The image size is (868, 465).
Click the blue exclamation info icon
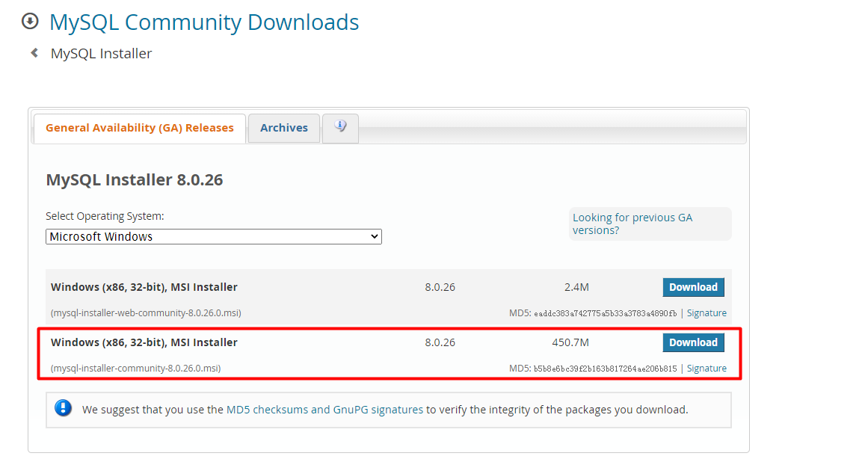point(63,408)
